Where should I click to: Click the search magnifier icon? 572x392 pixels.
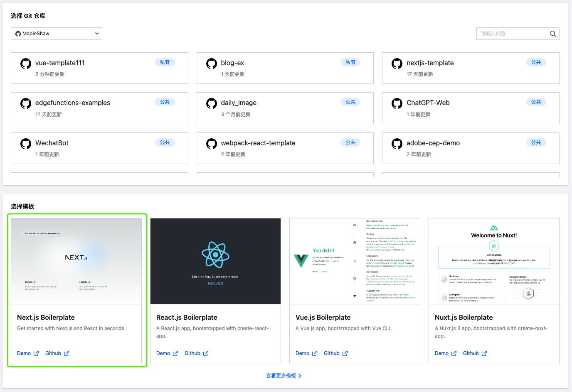553,34
